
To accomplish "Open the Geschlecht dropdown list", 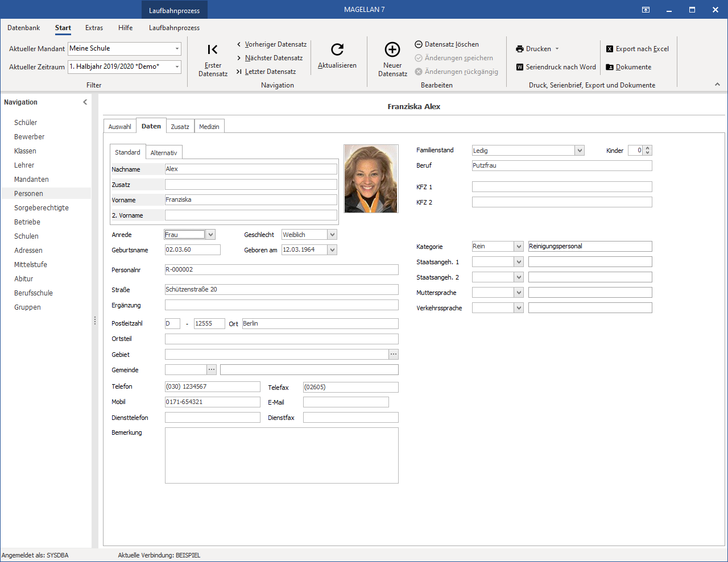I will (333, 235).
